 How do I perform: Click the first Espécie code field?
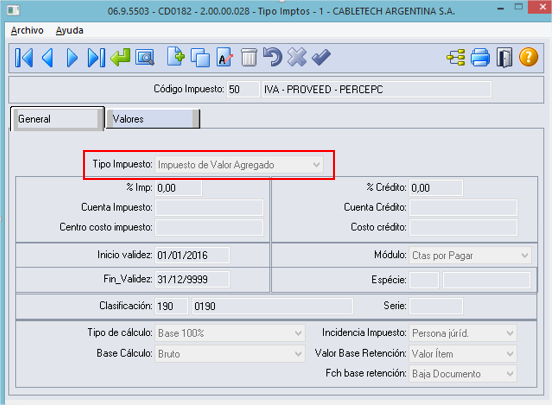click(424, 280)
